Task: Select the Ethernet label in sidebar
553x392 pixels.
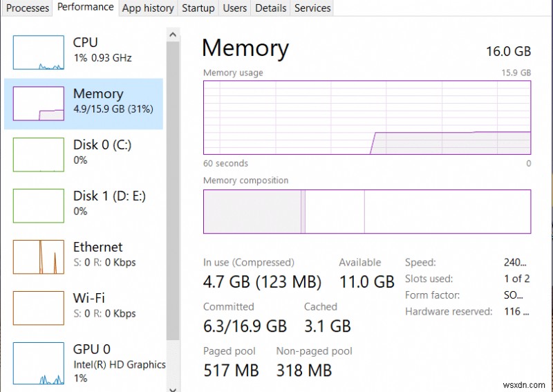Action: pyautogui.click(x=97, y=247)
